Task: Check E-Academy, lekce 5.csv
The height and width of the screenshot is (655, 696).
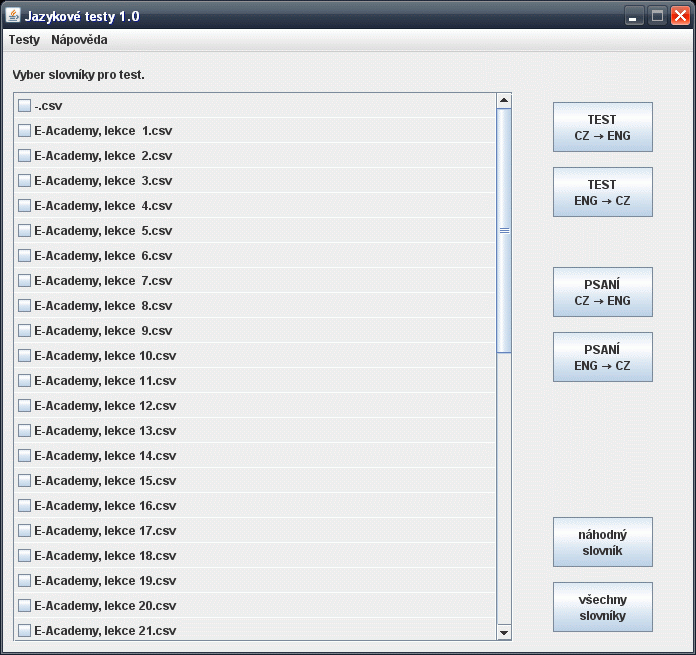Action: [24, 231]
